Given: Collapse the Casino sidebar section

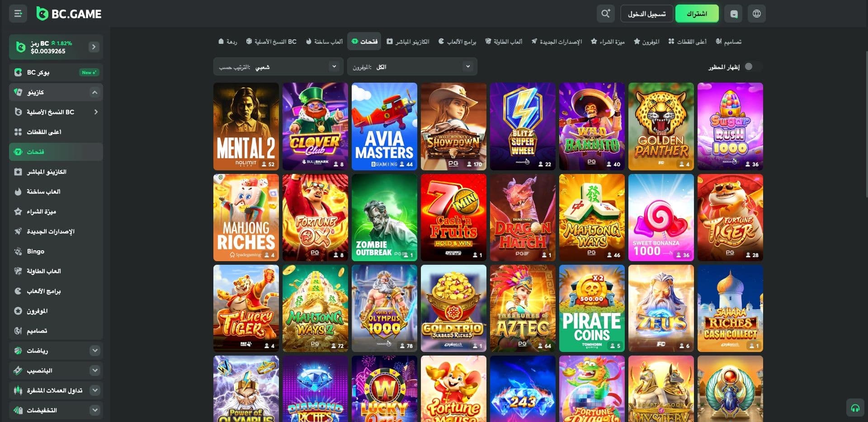Looking at the screenshot, I should [x=94, y=92].
